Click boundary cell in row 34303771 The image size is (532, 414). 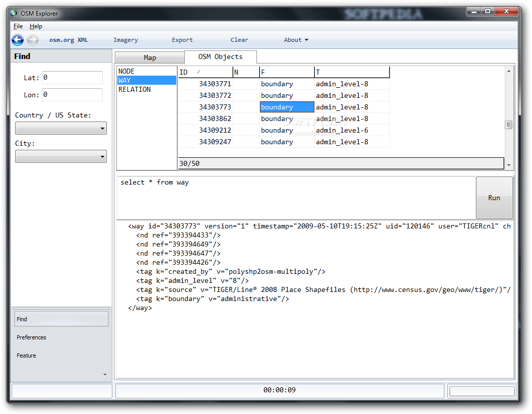coord(287,84)
